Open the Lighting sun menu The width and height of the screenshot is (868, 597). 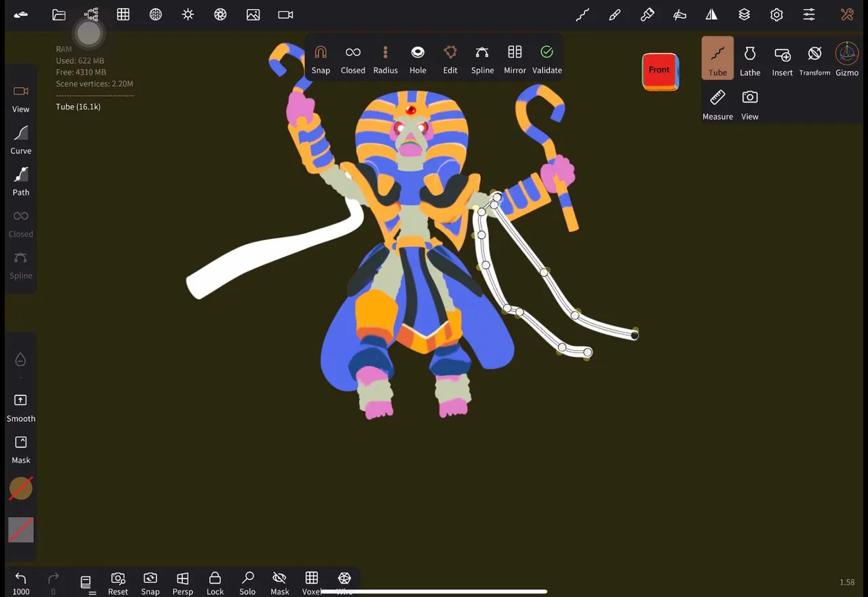tap(188, 15)
